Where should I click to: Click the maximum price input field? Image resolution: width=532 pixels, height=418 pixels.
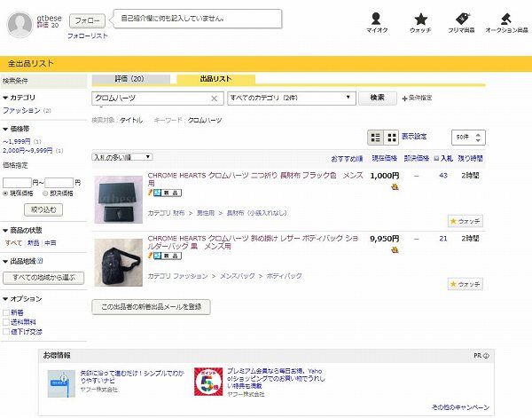point(59,183)
